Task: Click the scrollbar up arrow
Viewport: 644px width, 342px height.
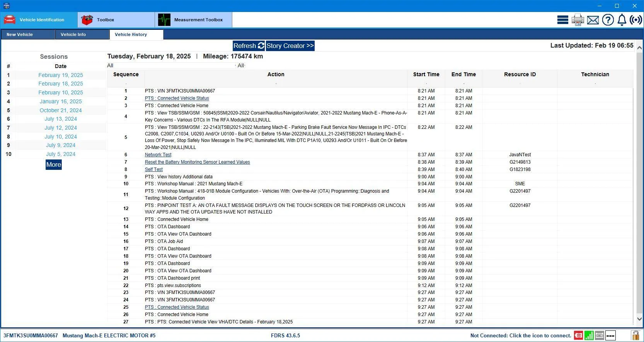Action: pyautogui.click(x=639, y=48)
